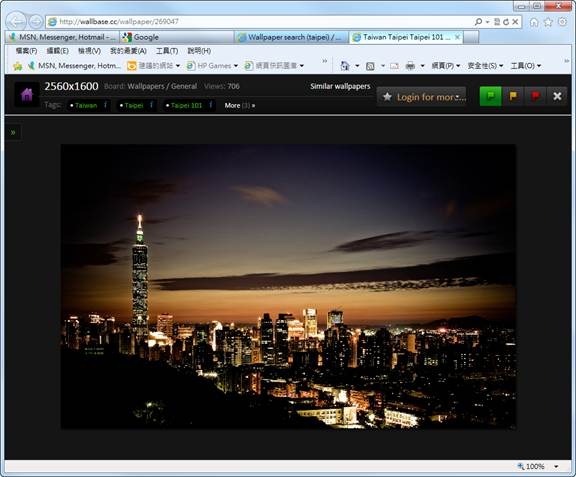576x477 pixels.
Task: Click the Print icon in command bar
Action: 410,66
